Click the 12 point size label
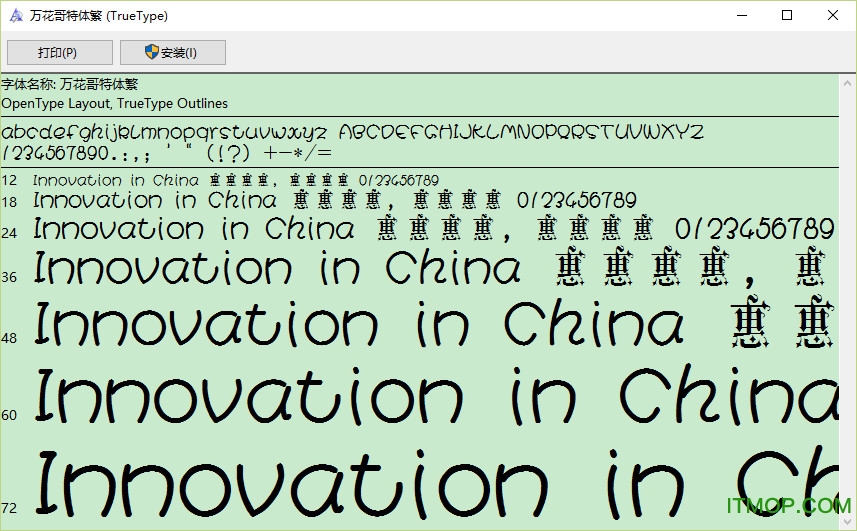857x531 pixels. pos(10,181)
